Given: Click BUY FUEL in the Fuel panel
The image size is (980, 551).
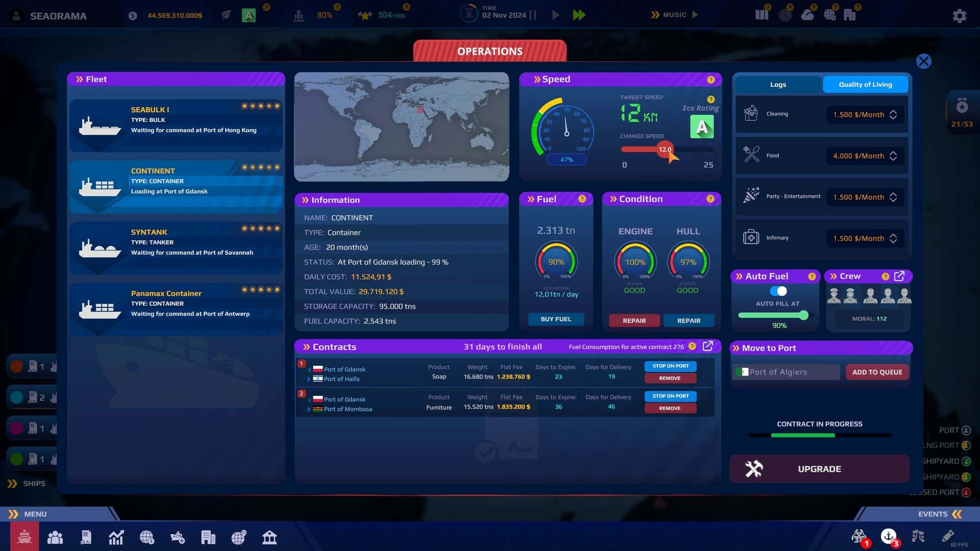Looking at the screenshot, I should point(556,319).
